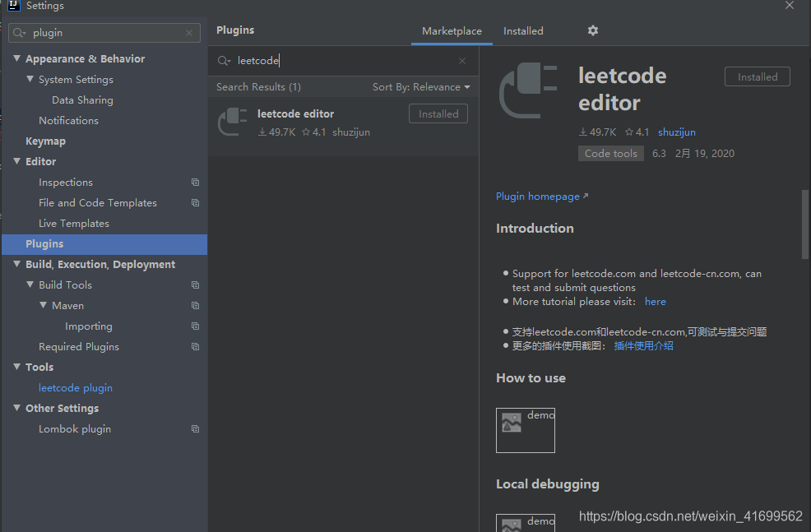Image resolution: width=811 pixels, height=532 pixels.
Task: Click the plugins settings gear icon
Action: [593, 30]
